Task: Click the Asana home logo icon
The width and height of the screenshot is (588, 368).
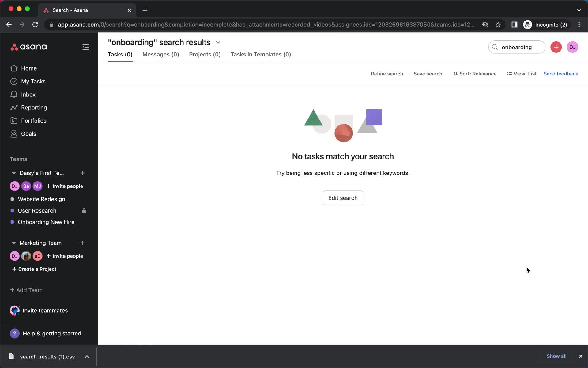Action: tap(28, 47)
